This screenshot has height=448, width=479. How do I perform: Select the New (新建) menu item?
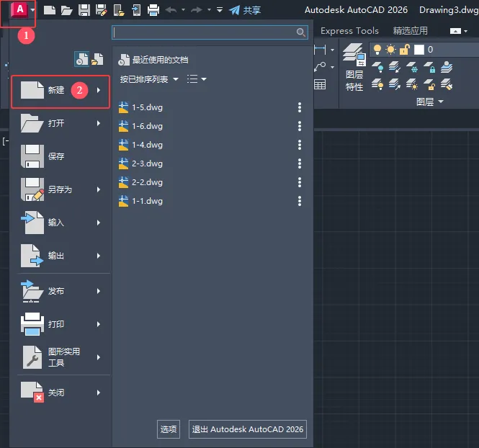click(61, 91)
